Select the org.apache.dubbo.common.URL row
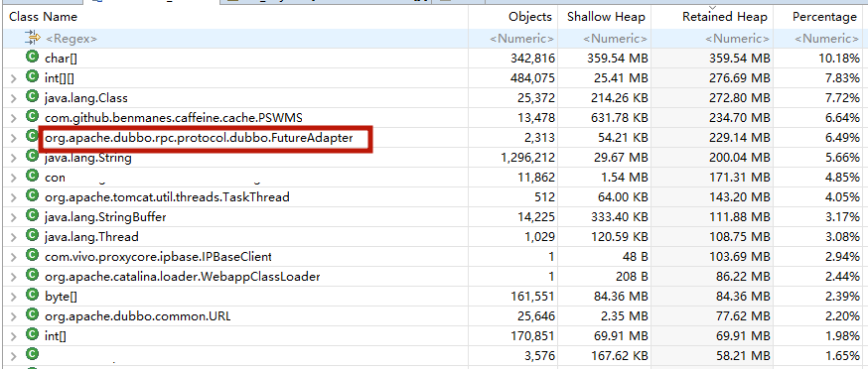 click(434, 316)
